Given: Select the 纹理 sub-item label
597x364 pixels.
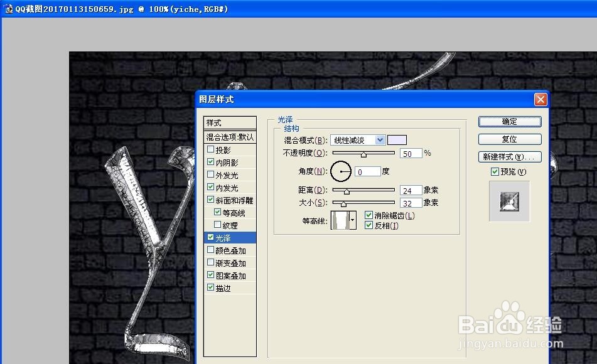Looking at the screenshot, I should click(230, 225).
